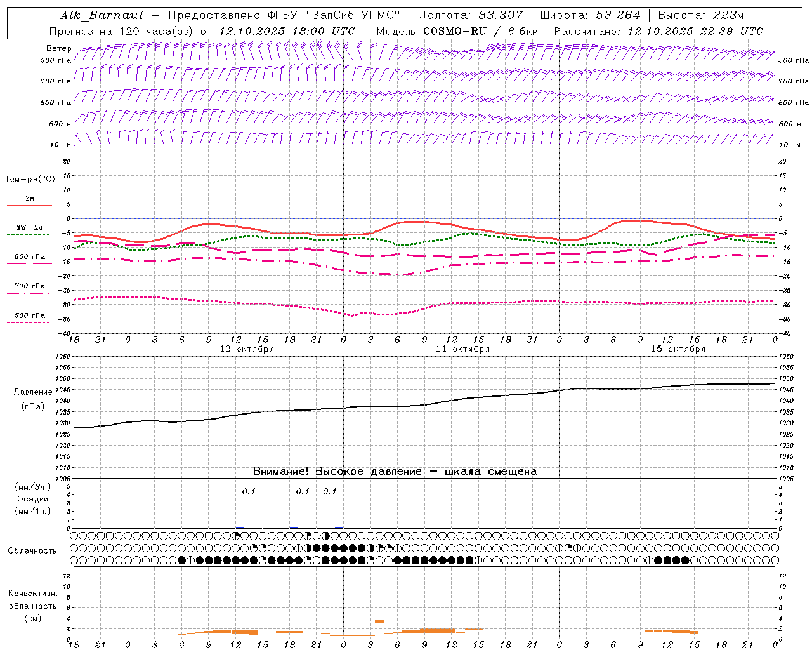Click the '10 м' wind level label on left axis
This screenshot has width=812, height=650.
pyautogui.click(x=61, y=145)
